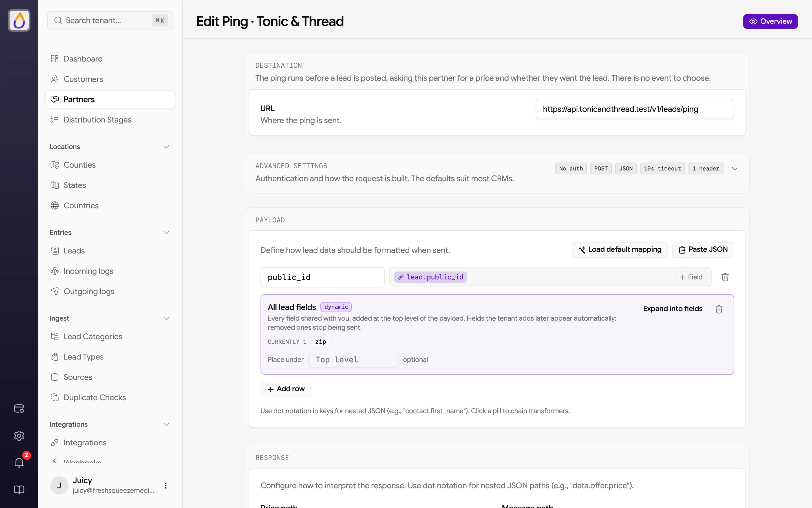The image size is (812, 508).
Task: Click the Leads contact icon
Action: tap(55, 251)
